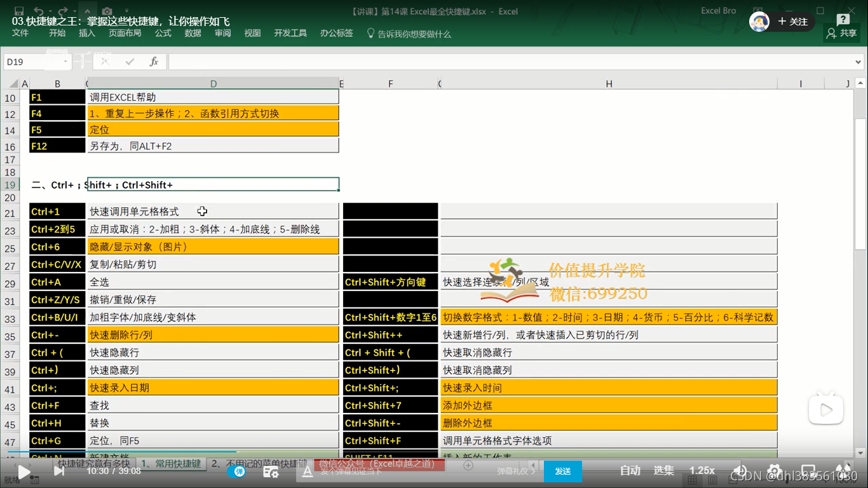Click cell containing 调用EXCEL帮助
Image resolution: width=868 pixels, height=488 pixels.
(213, 97)
